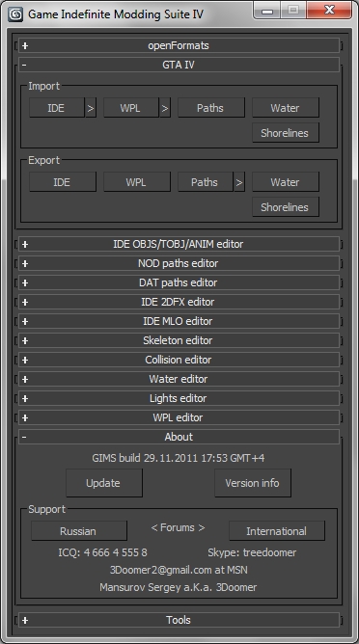Click the Update button

104,483
